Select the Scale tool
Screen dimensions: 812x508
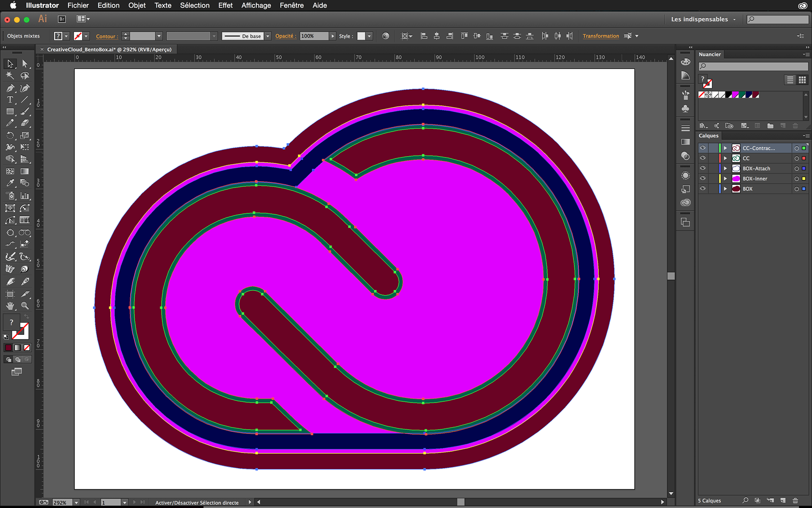coord(25,135)
